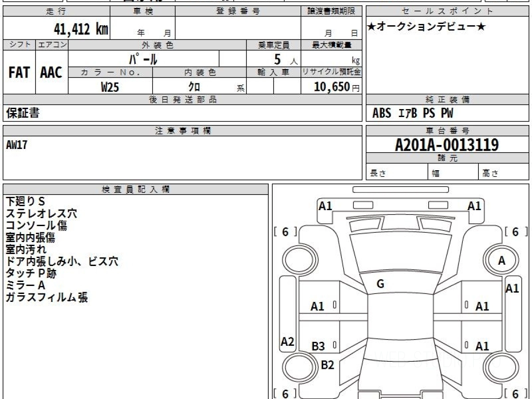The width and height of the screenshot is (532, 399).
Task: Select the 注意事項欄 header
Action: pyautogui.click(x=182, y=131)
